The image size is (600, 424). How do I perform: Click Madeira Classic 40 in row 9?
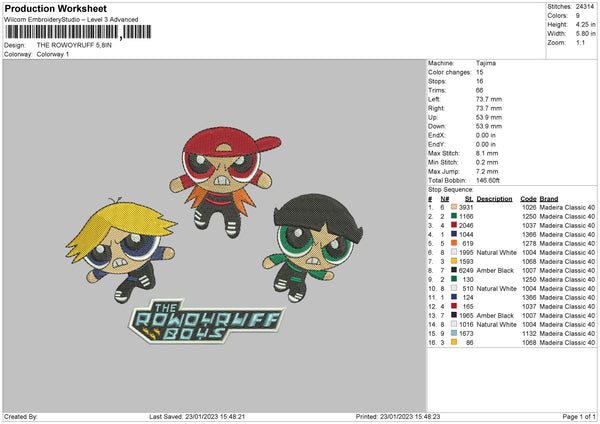click(x=567, y=280)
